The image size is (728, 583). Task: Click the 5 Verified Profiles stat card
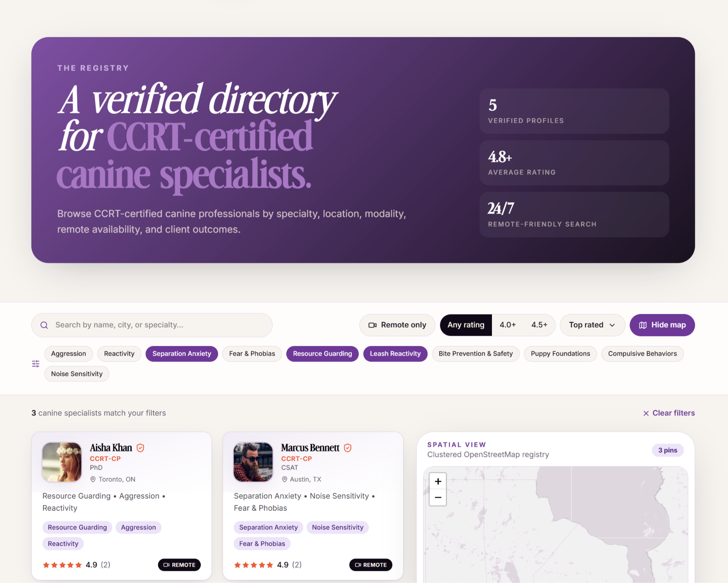(x=574, y=111)
